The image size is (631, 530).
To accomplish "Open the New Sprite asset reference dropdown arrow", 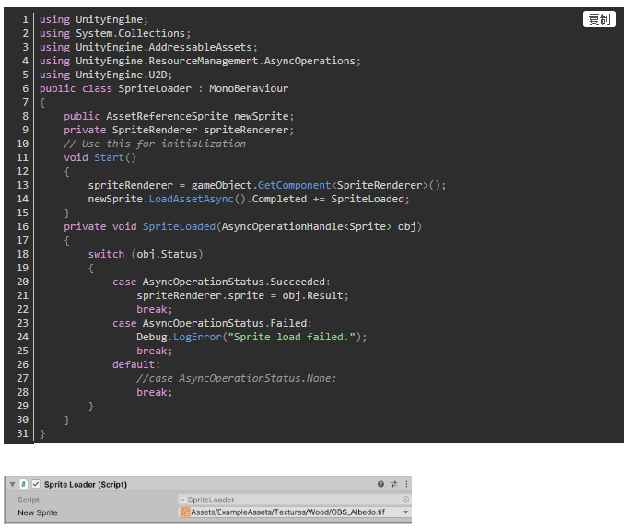I will pyautogui.click(x=405, y=512).
